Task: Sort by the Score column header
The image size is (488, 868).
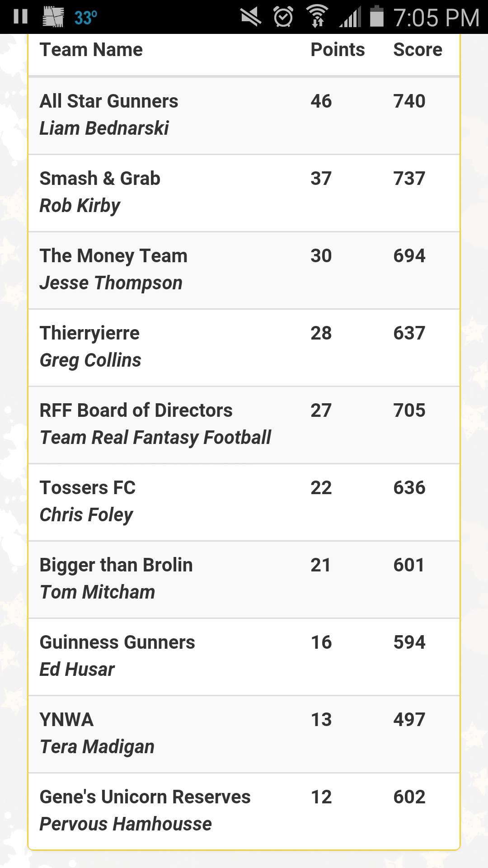Action: (x=418, y=50)
